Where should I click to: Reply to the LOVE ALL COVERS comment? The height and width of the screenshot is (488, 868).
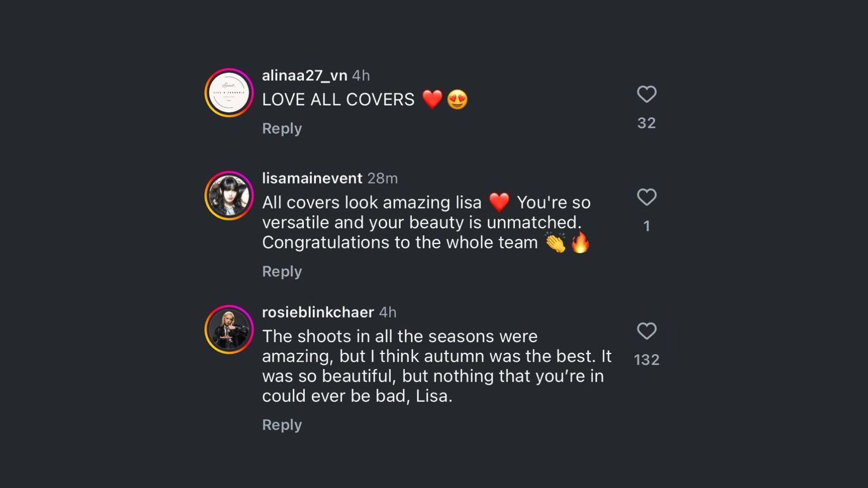point(282,129)
